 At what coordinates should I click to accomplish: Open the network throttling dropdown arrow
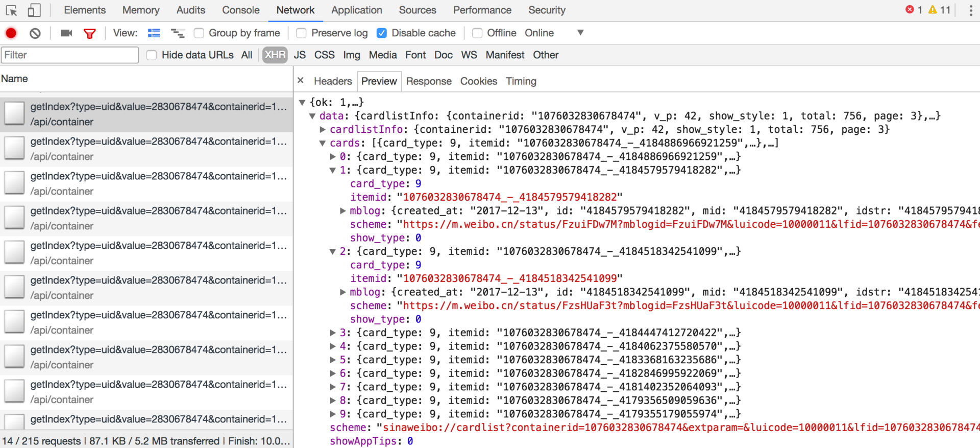[580, 33]
